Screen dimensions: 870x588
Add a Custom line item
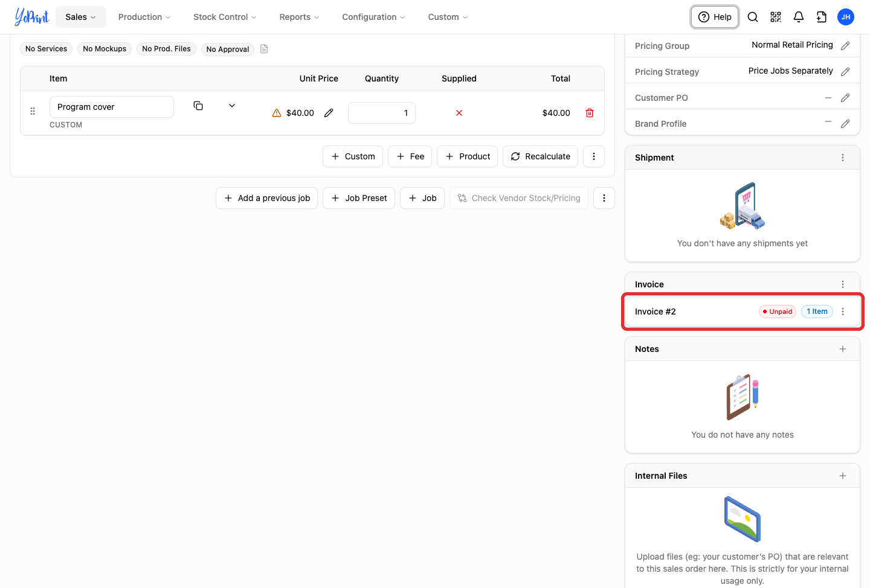coord(353,156)
